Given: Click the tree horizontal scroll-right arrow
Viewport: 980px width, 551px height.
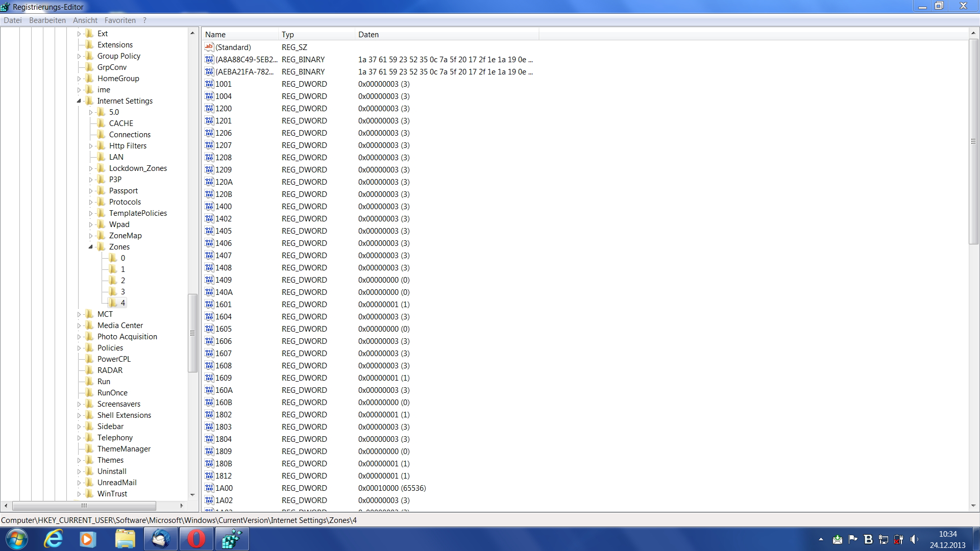Looking at the screenshot, I should [182, 506].
